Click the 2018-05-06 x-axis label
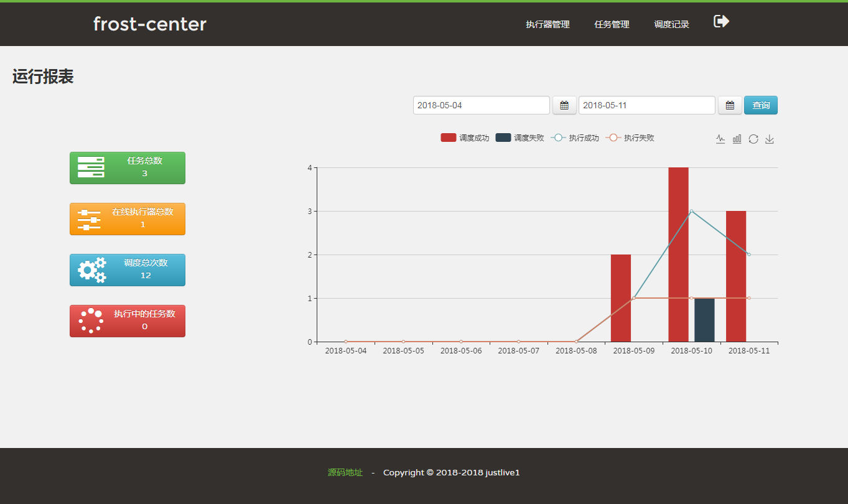 tap(461, 350)
